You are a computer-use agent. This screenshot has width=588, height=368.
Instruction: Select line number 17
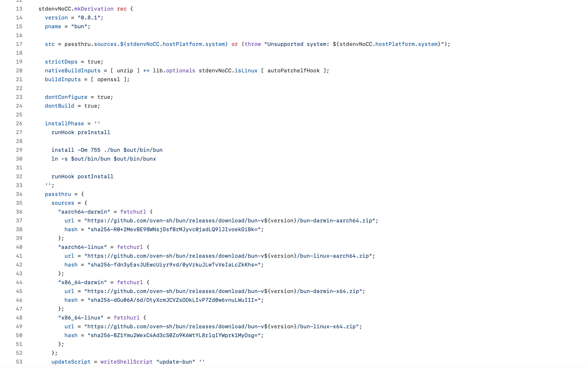[x=19, y=44]
